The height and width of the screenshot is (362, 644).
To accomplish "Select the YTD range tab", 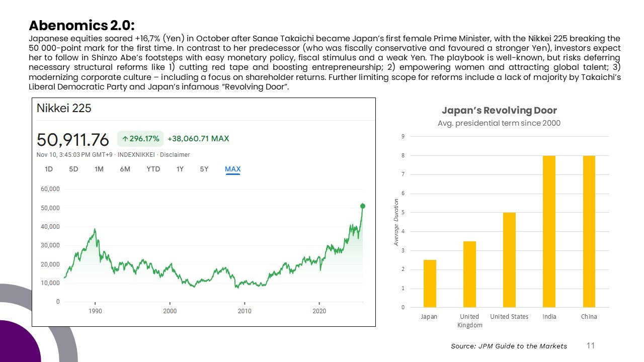I will [153, 169].
